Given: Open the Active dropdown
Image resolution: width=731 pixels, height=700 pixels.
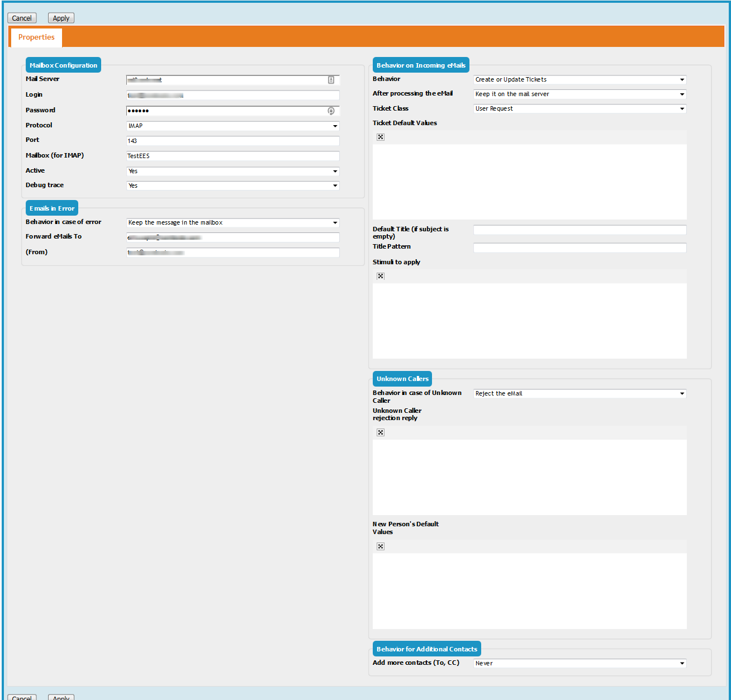Looking at the screenshot, I should click(x=232, y=172).
